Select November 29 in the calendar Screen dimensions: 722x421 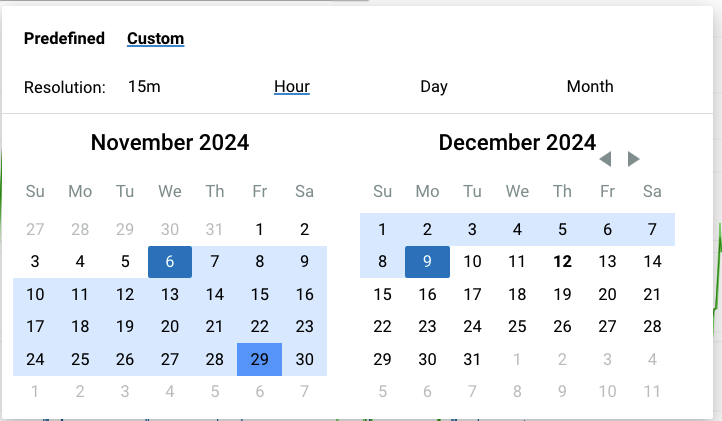[x=260, y=359]
